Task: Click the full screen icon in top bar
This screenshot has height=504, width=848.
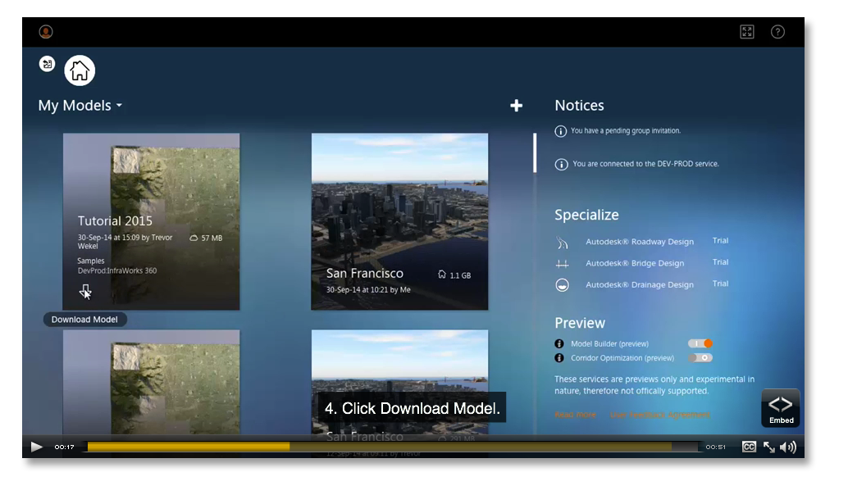Action: [747, 32]
